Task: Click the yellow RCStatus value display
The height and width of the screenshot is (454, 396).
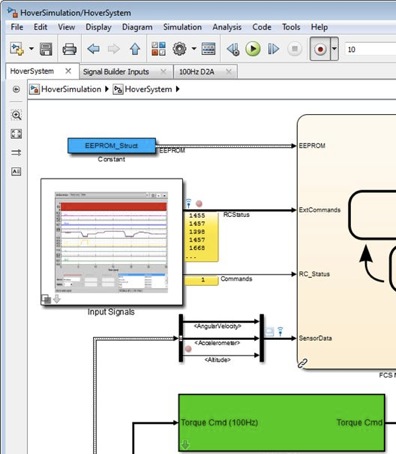Action: pyautogui.click(x=201, y=236)
